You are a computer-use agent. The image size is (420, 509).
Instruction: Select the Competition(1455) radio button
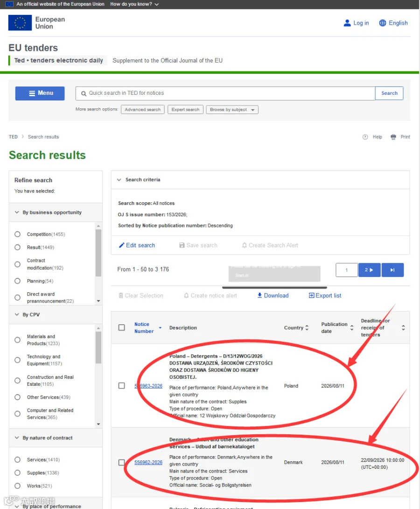pos(18,234)
